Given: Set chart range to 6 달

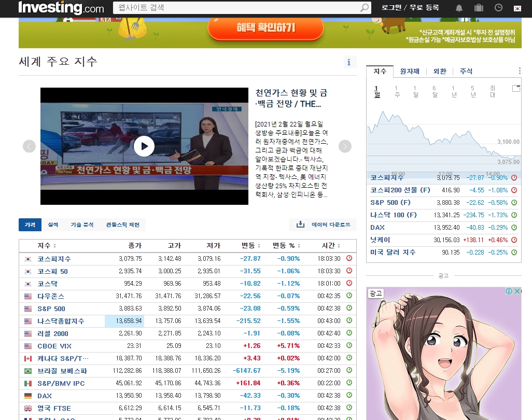Looking at the screenshot, I should (435, 92).
